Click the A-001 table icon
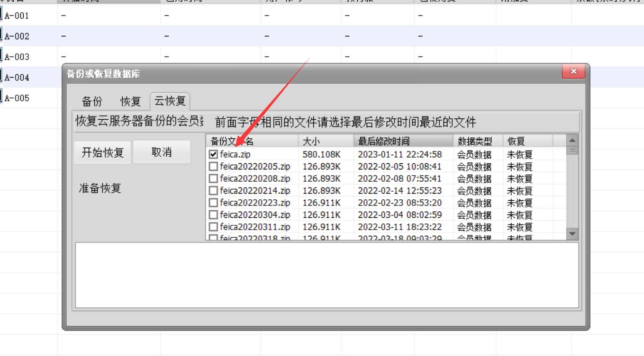 pyautogui.click(x=1, y=15)
